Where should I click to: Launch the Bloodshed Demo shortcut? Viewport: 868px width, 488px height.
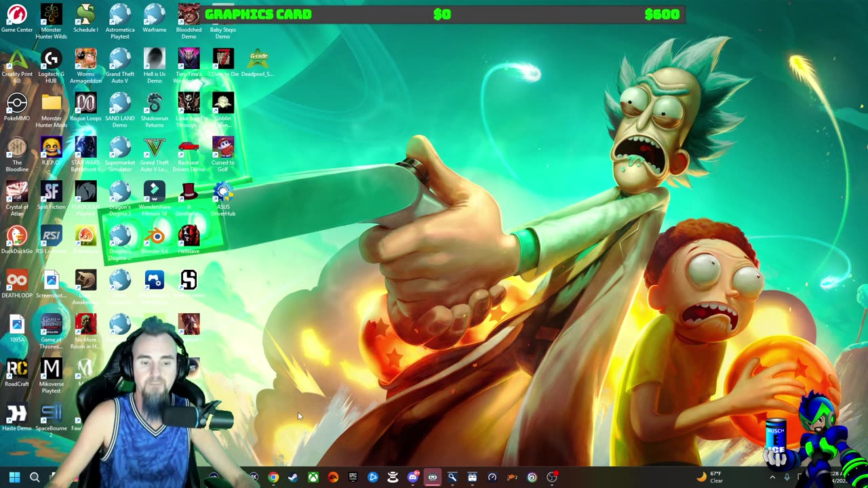(189, 21)
